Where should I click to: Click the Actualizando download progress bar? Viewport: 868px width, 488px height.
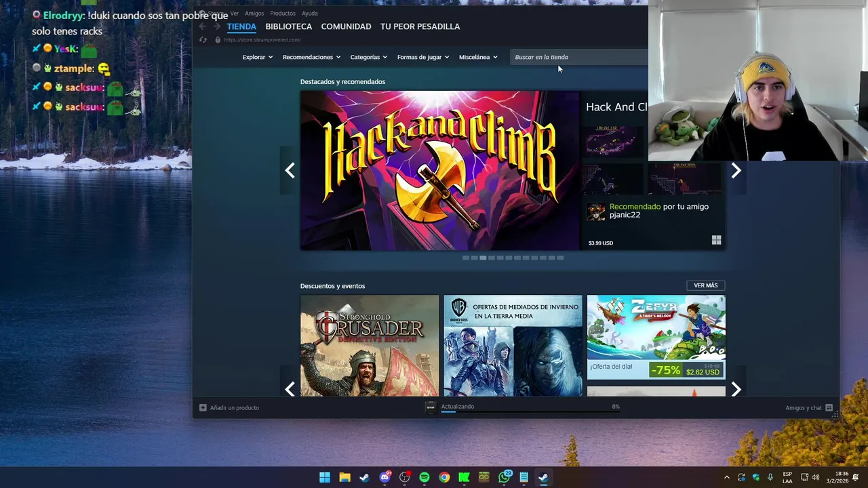(x=530, y=411)
